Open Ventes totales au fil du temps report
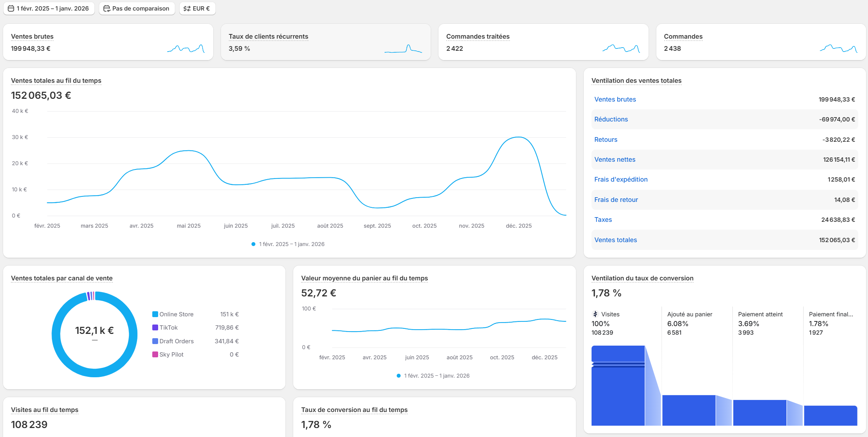Viewport: 868px width, 437px height. pos(56,80)
